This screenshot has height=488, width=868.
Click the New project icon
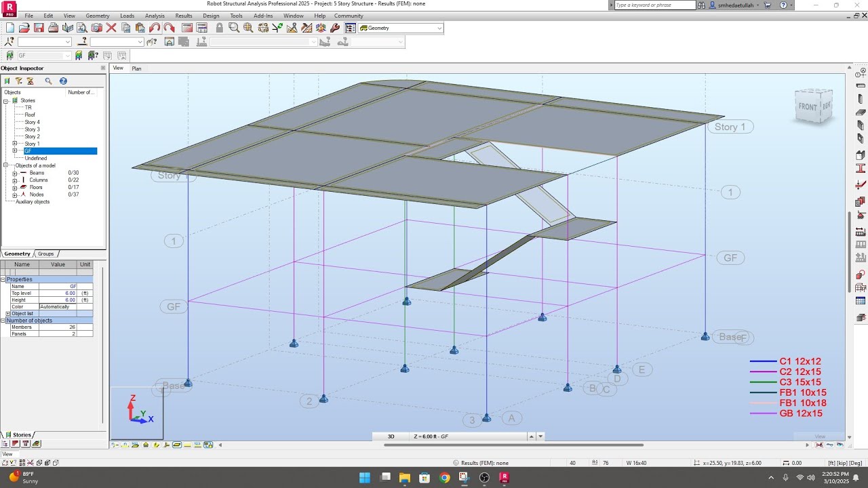pos(9,28)
